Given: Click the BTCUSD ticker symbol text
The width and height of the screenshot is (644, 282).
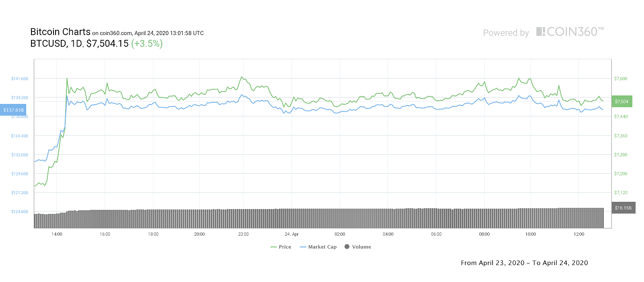Looking at the screenshot, I should coord(48,44).
